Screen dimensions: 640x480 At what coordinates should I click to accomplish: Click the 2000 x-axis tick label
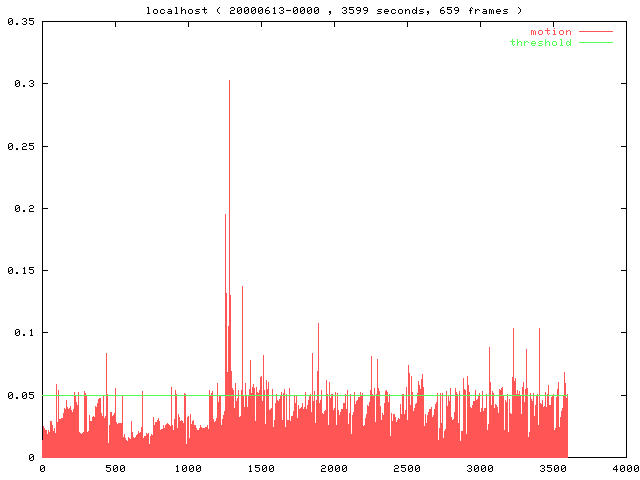[334, 468]
